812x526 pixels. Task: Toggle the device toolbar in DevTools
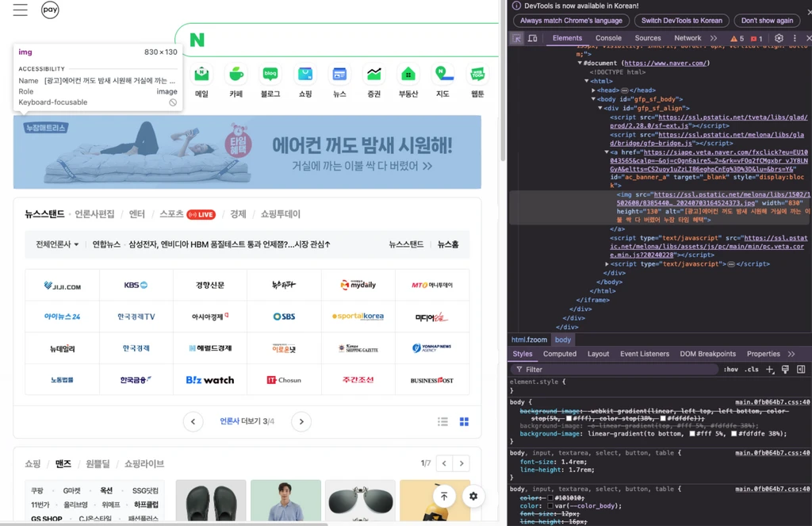coord(531,37)
